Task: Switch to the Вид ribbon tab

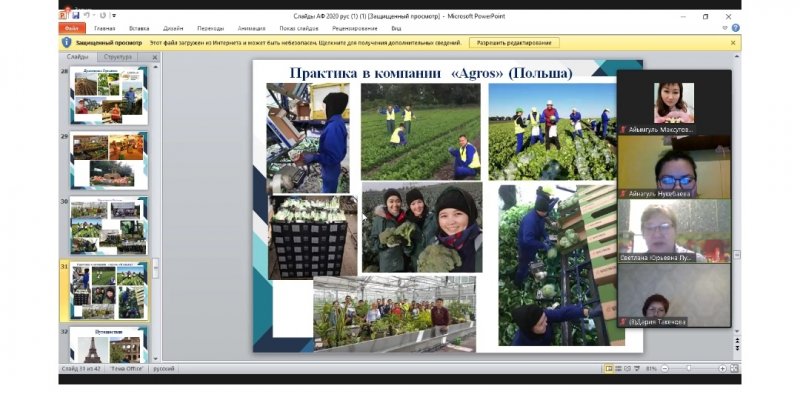Action: click(396, 29)
